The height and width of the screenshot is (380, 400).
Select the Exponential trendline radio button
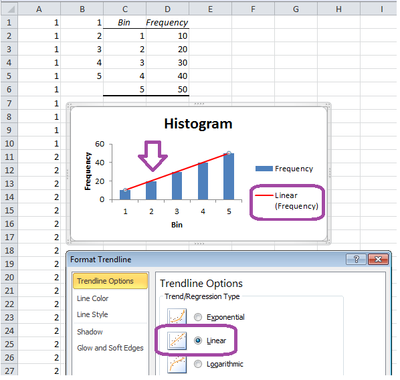pyautogui.click(x=198, y=317)
